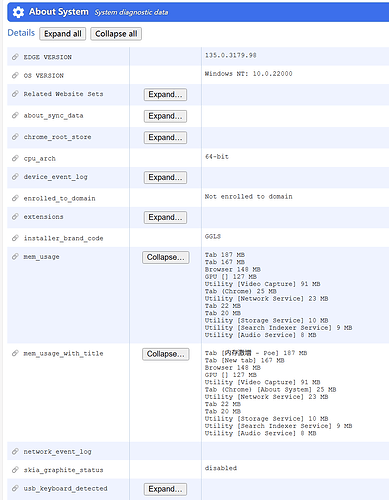Expand the about_sync_data row

point(165,116)
